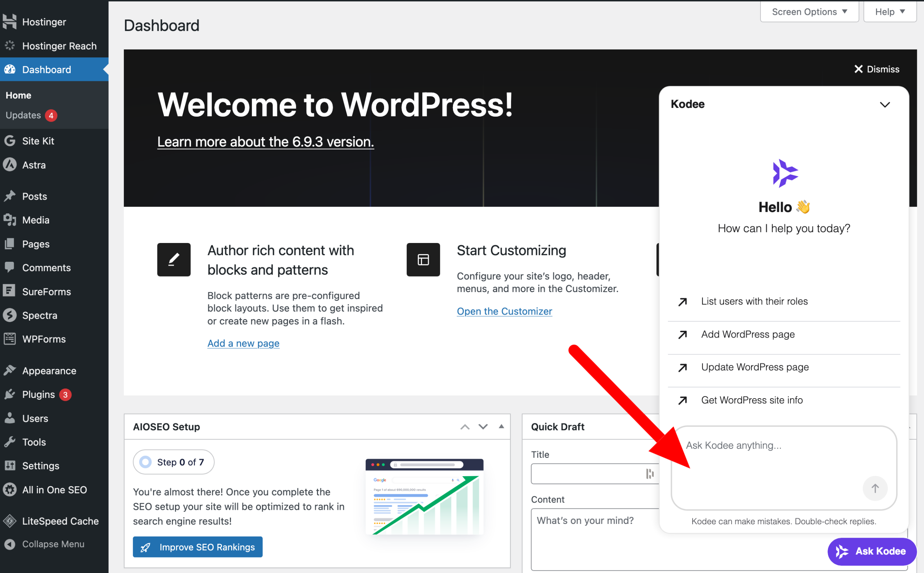The image size is (924, 573).
Task: Click the rocket icon on Improve SEO Rankings
Action: click(x=145, y=547)
